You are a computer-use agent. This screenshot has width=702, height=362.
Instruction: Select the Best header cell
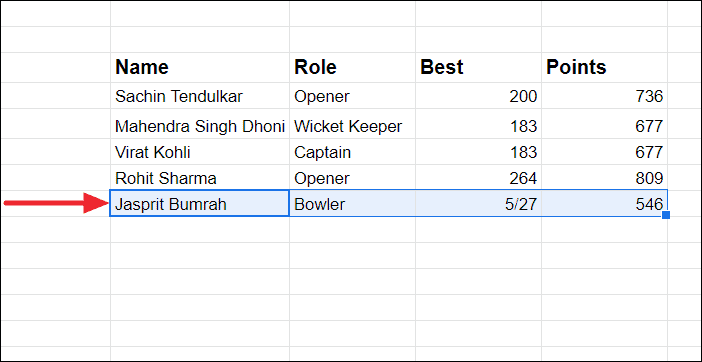(478, 68)
